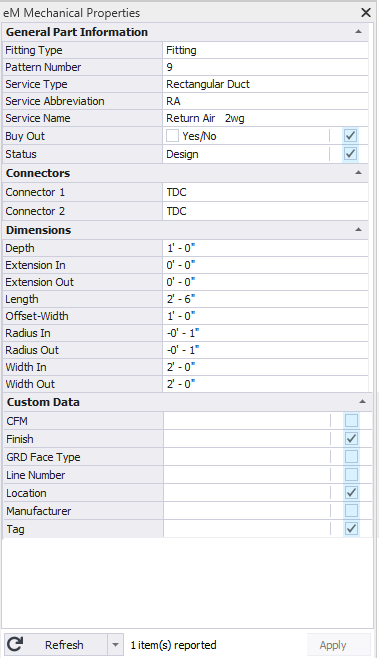Uncheck the Tag row checkbox

click(351, 529)
